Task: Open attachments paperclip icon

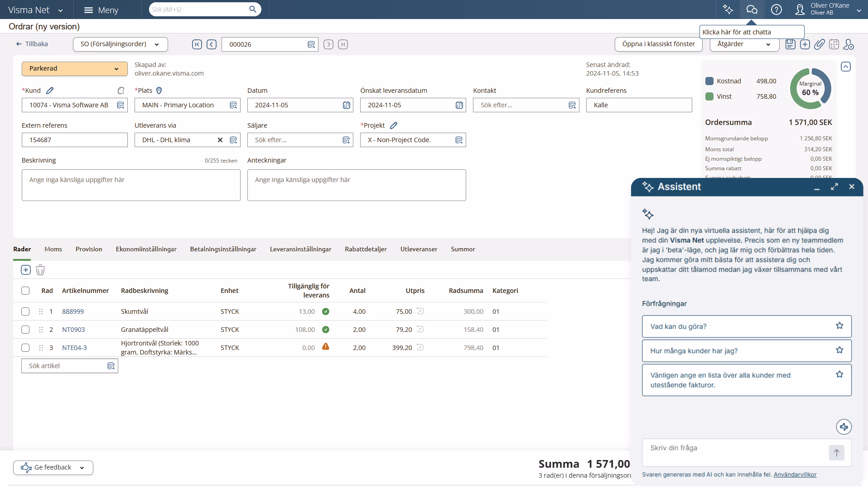Action: coord(820,44)
